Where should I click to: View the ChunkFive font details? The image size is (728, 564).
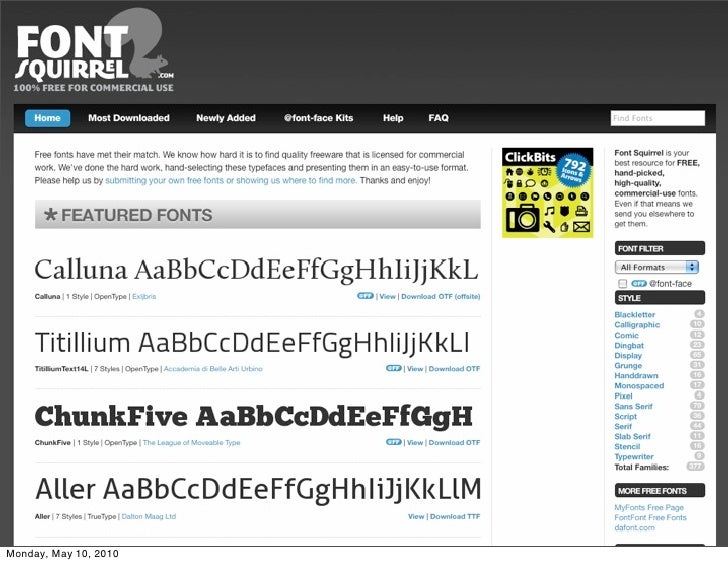click(x=415, y=442)
